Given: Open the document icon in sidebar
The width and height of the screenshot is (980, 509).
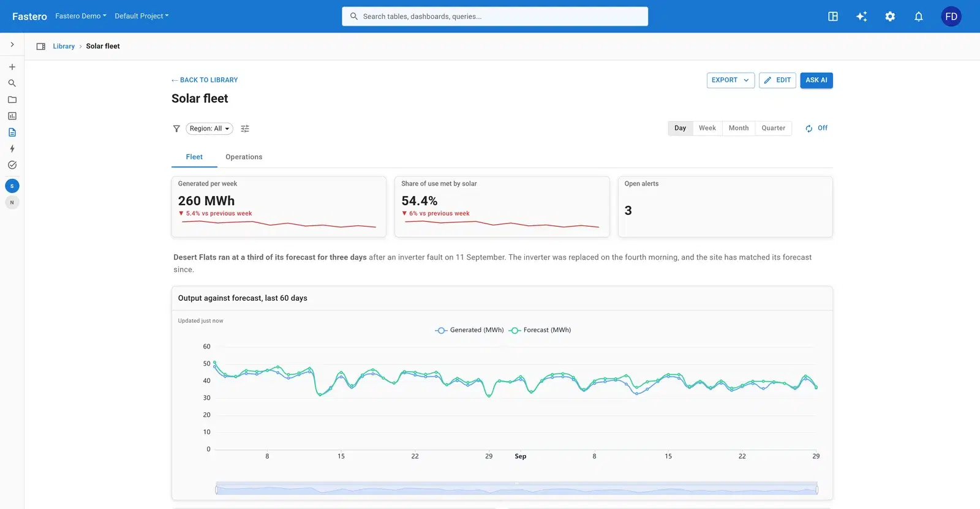Looking at the screenshot, I should (12, 132).
